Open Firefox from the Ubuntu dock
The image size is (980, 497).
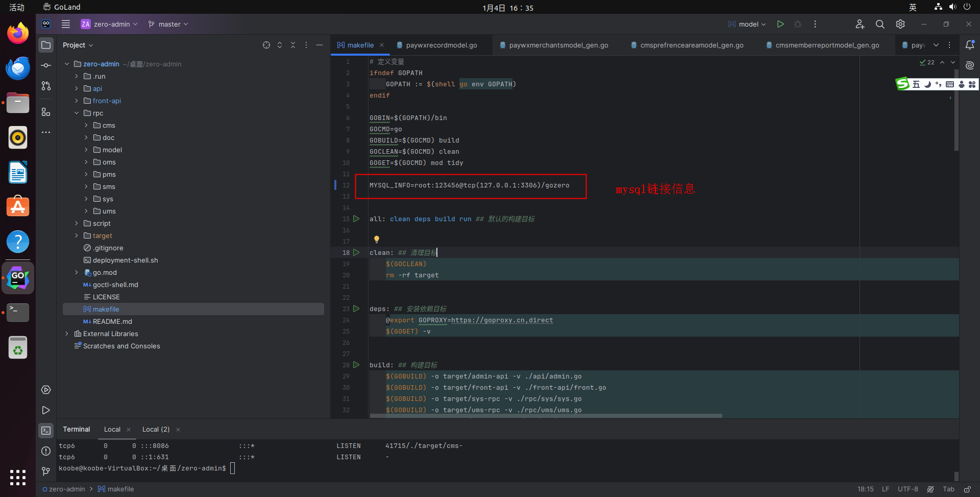tap(18, 34)
